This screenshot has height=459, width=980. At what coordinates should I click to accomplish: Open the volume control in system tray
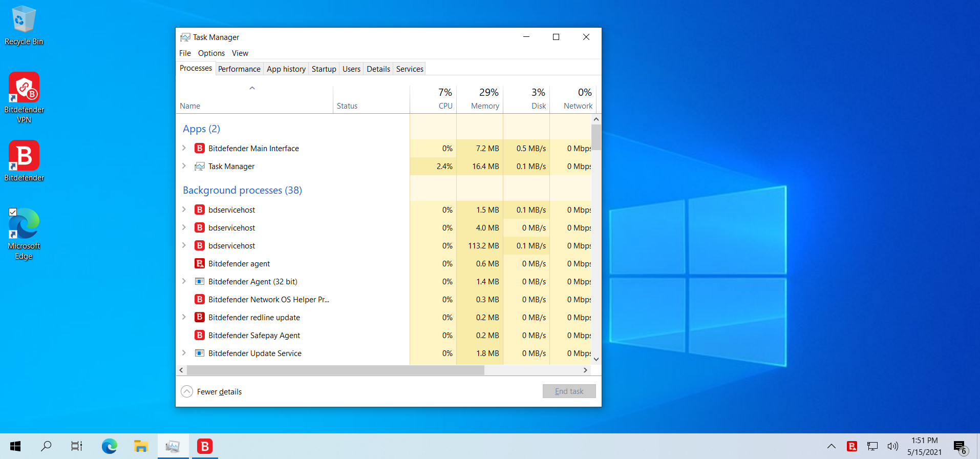(892, 446)
